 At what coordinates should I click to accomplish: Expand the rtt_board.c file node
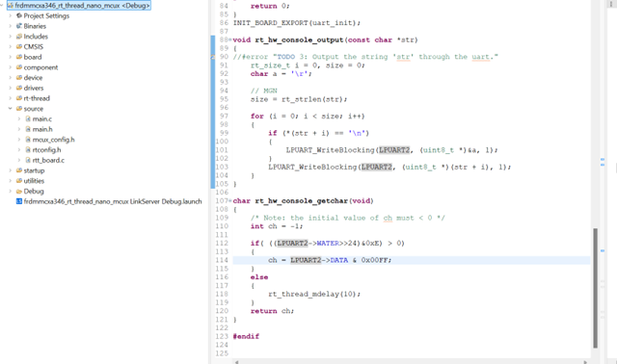click(x=19, y=160)
